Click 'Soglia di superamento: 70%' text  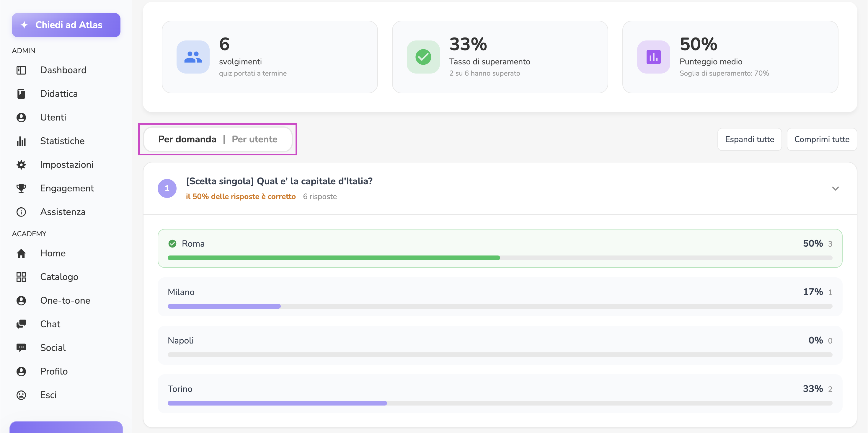pyautogui.click(x=724, y=73)
